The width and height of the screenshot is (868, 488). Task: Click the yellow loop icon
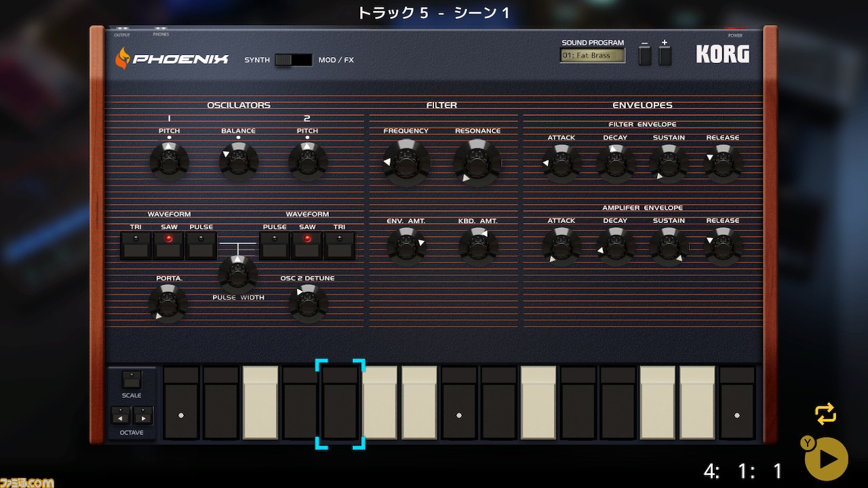pos(826,414)
